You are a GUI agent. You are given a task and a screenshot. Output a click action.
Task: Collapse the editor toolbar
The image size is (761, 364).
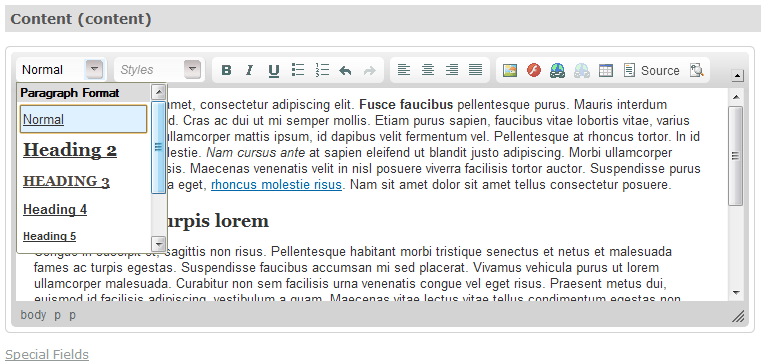click(737, 75)
